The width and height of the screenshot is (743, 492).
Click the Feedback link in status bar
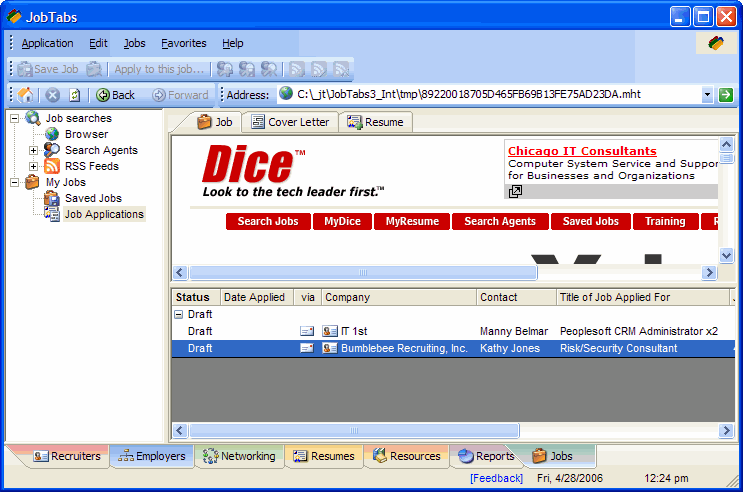pos(496,478)
